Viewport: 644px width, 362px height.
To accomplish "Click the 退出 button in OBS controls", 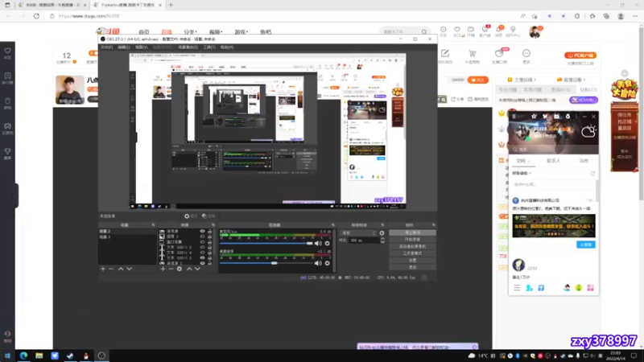I will [412, 267].
